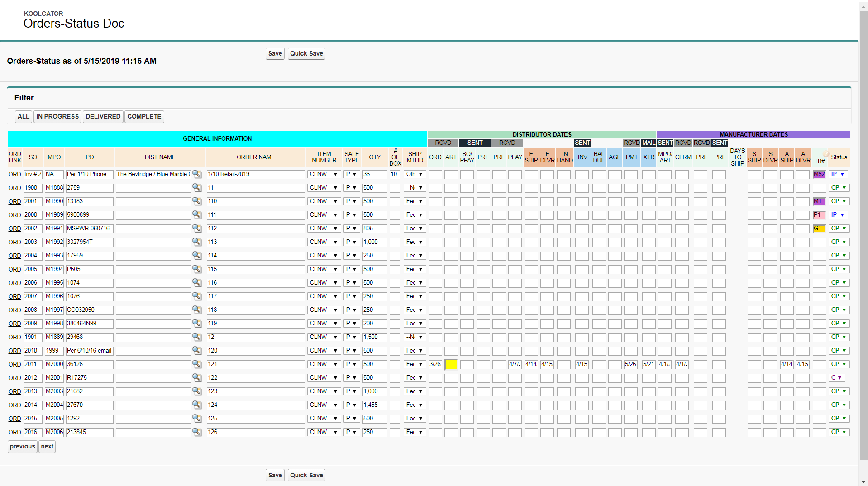Select the COMPLETE filter
This screenshot has height=486, width=868.
point(144,116)
